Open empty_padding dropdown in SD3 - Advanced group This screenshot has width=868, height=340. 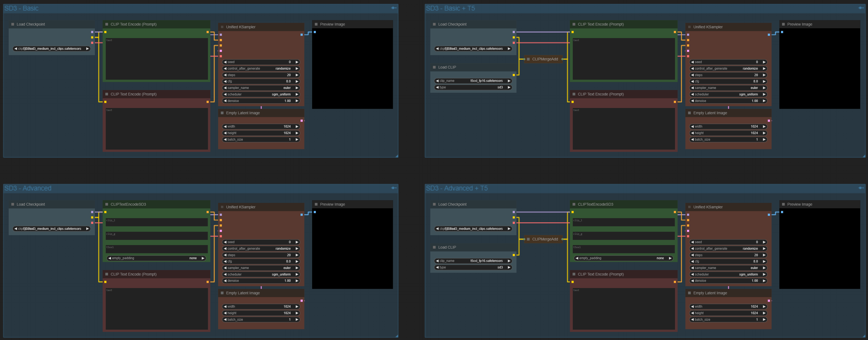point(156,258)
